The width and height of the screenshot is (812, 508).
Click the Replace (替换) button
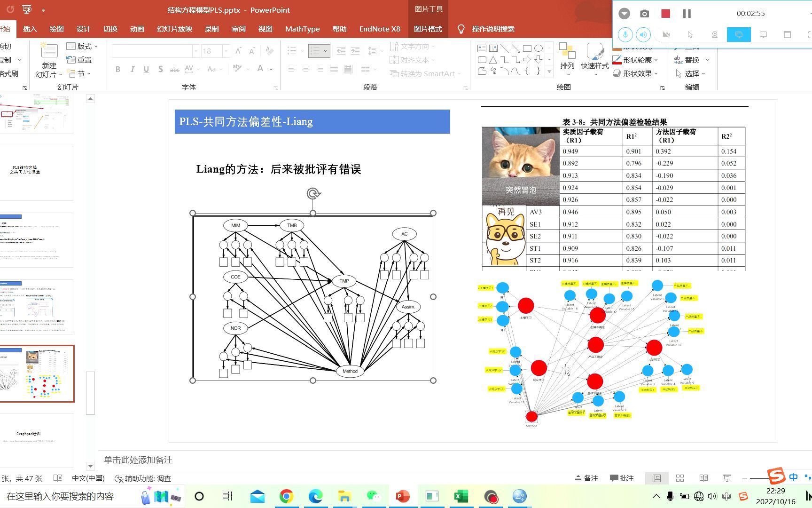[x=687, y=60]
